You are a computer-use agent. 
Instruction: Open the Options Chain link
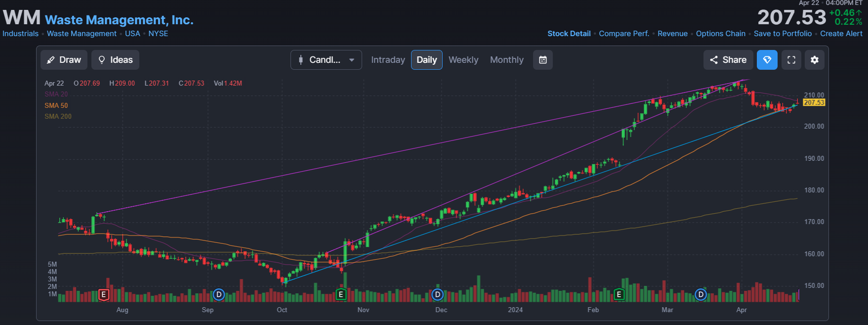click(x=721, y=34)
